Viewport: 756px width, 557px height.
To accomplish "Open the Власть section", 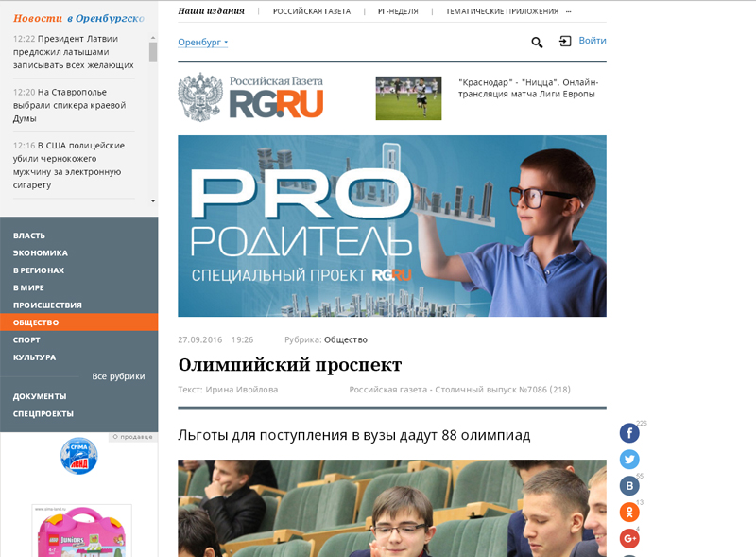I will 29,235.
